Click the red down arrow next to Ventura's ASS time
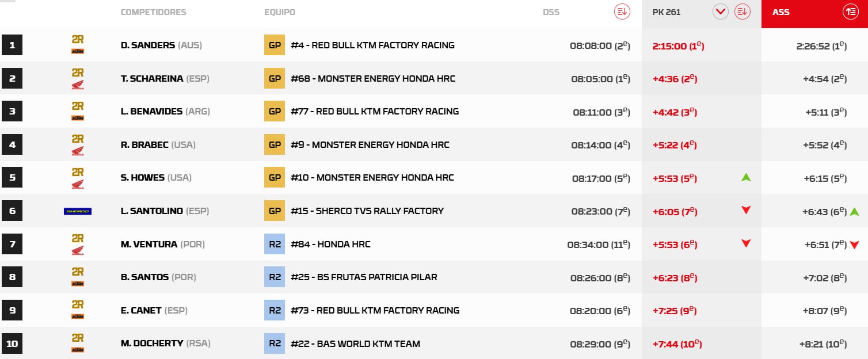Image resolution: width=868 pixels, height=359 pixels. [854, 245]
